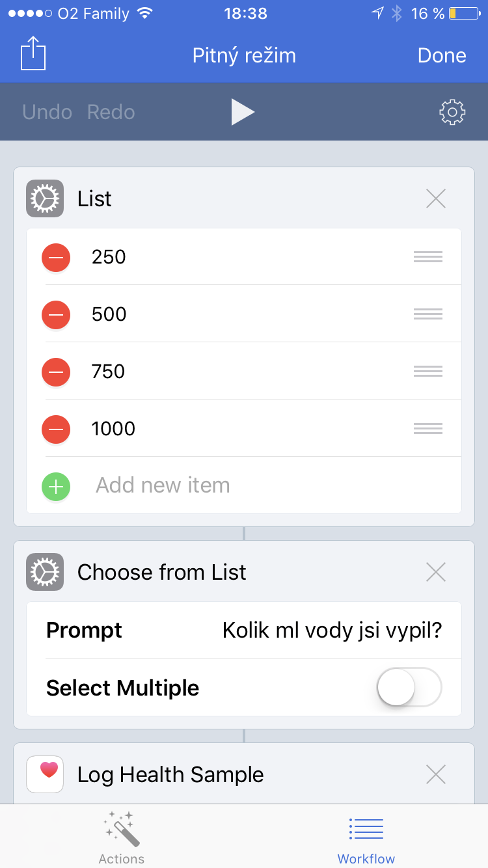Delete the 1000 entry with red minus
This screenshot has height=868, width=488.
(56, 429)
